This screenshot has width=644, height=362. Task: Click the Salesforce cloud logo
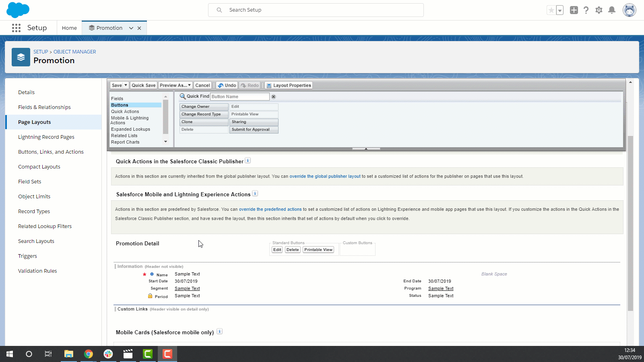tap(18, 10)
